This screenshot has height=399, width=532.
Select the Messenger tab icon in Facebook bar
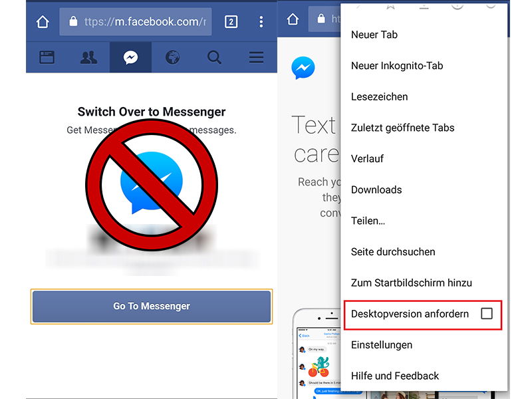130,57
